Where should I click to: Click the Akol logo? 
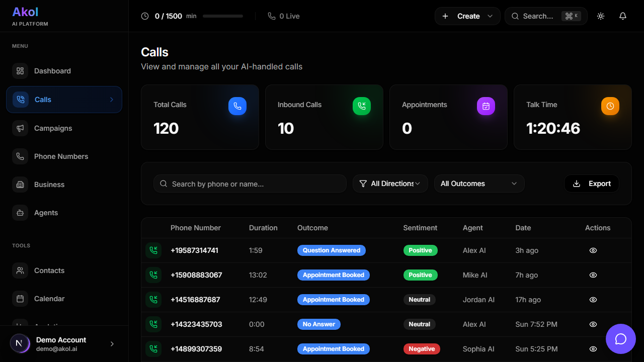25,12
